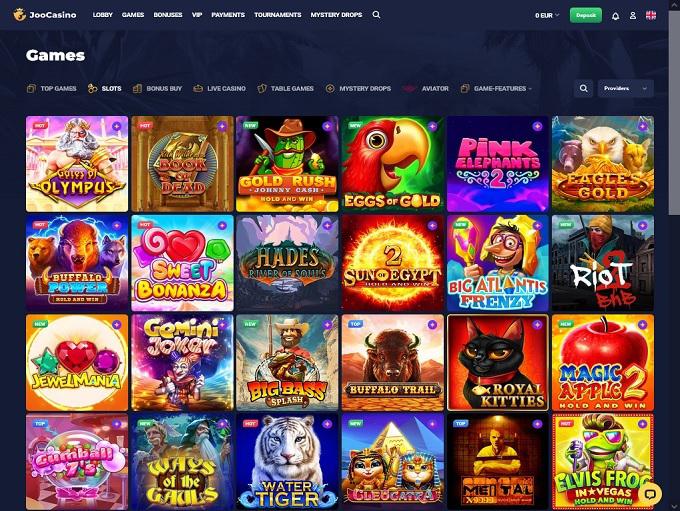The height and width of the screenshot is (511, 680).
Task: Expand the Providers dropdown
Action: [625, 88]
